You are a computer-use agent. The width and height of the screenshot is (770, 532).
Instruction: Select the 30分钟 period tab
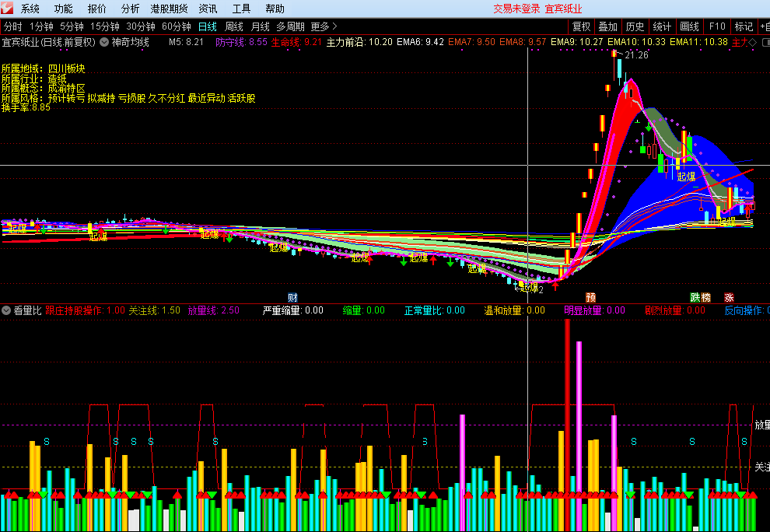click(x=141, y=26)
